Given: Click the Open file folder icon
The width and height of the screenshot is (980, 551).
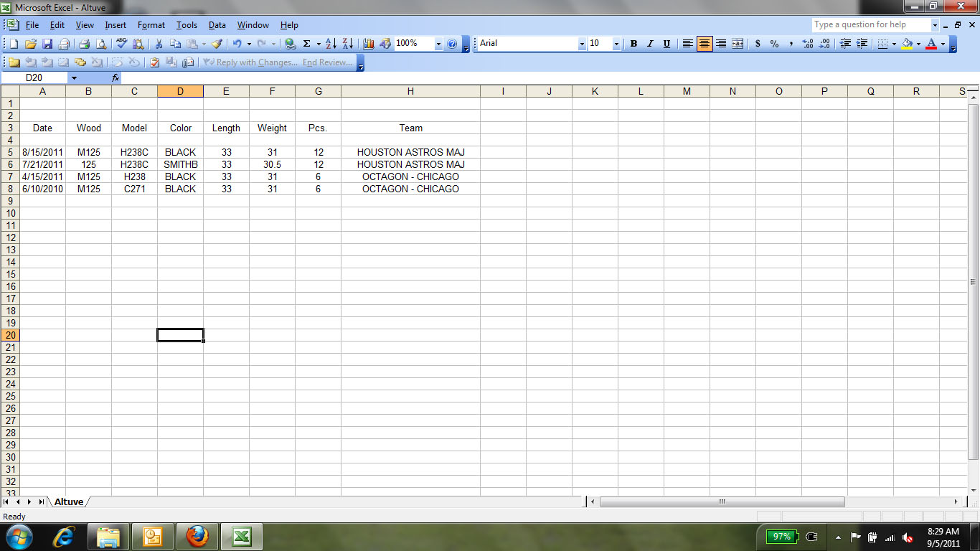Looking at the screenshot, I should (32, 44).
